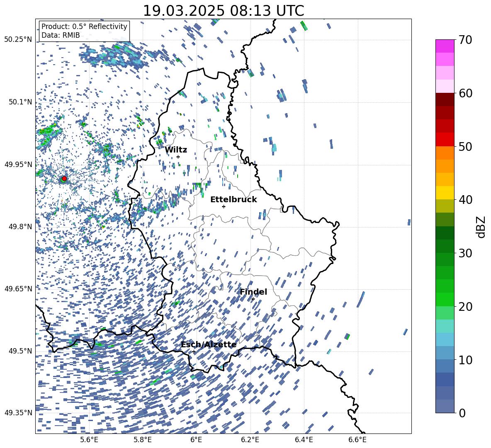Image resolution: width=491 pixels, height=448 pixels.
Task: Click the Findel cross marker
Action: click(253, 299)
